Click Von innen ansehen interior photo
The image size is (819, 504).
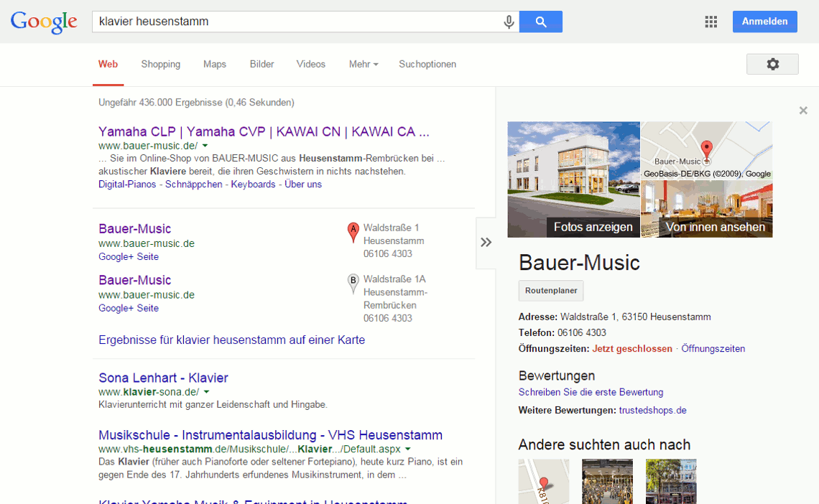tap(707, 209)
